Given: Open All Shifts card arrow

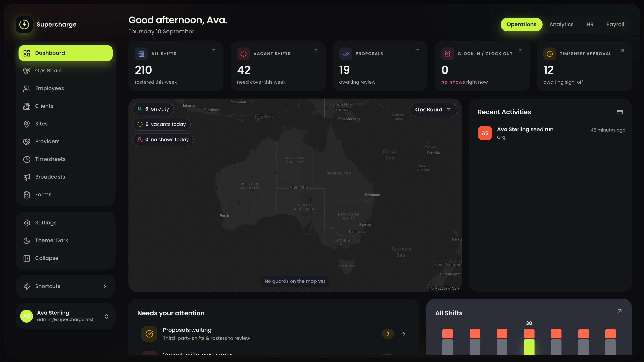Looking at the screenshot, I should [214, 51].
